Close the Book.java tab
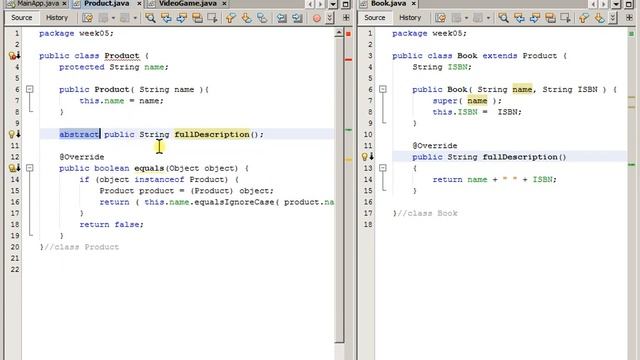 tap(413, 3)
